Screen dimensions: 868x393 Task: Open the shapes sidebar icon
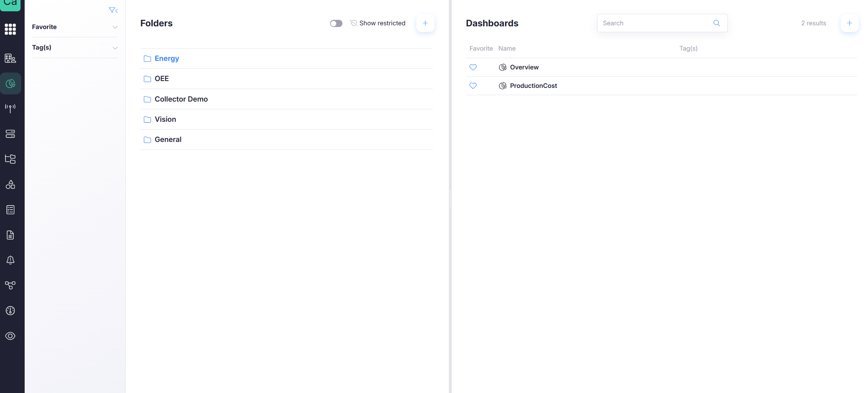click(10, 184)
